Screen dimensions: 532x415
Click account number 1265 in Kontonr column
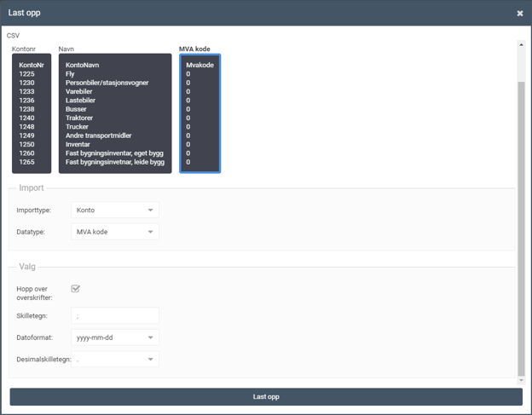(26, 162)
